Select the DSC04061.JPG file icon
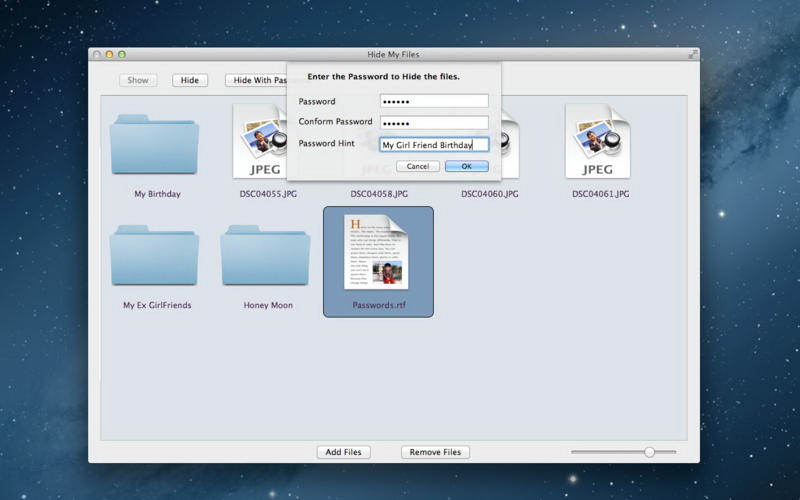 point(597,142)
